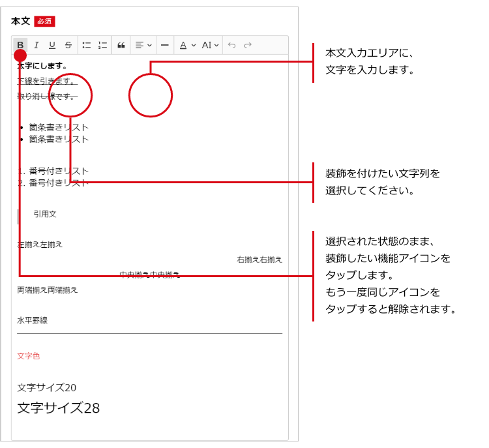Image resolution: width=489 pixels, height=448 pixels.
Task: Apply blockquote with the quote icon
Action: [121, 45]
